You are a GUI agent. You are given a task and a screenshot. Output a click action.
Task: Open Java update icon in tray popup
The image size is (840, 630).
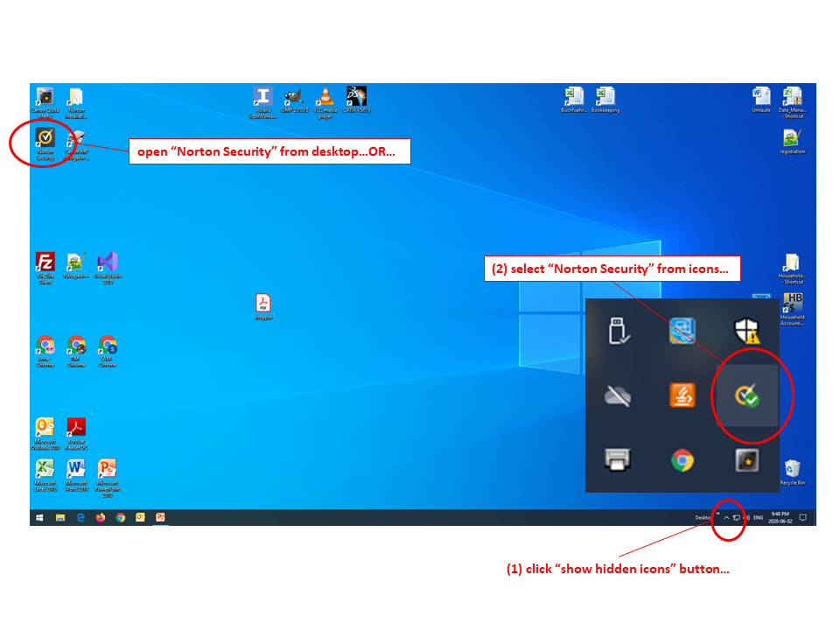point(682,396)
